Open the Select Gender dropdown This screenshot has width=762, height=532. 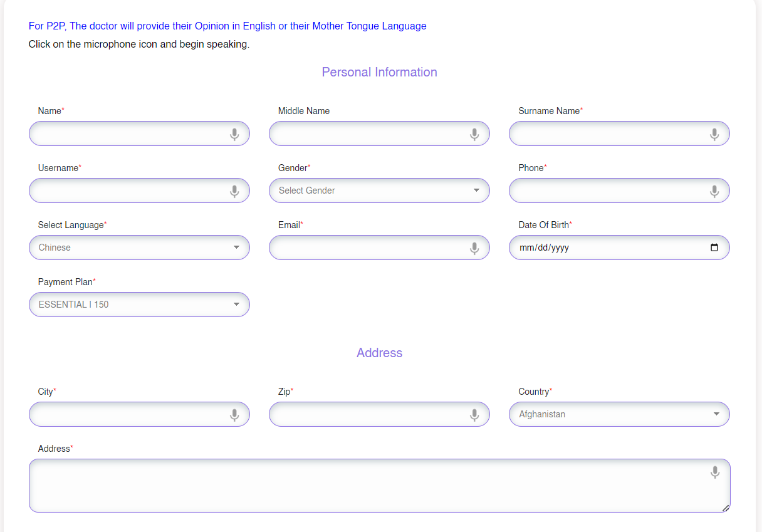(x=379, y=190)
